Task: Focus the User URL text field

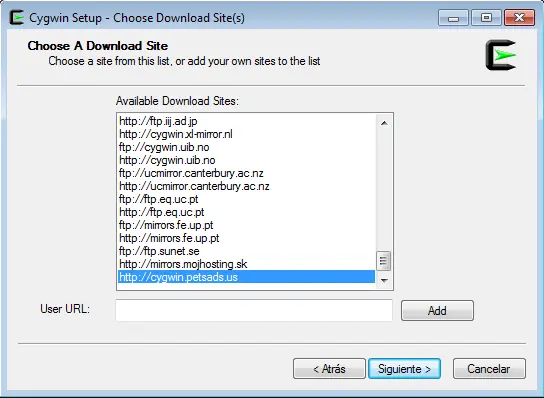Action: (254, 310)
